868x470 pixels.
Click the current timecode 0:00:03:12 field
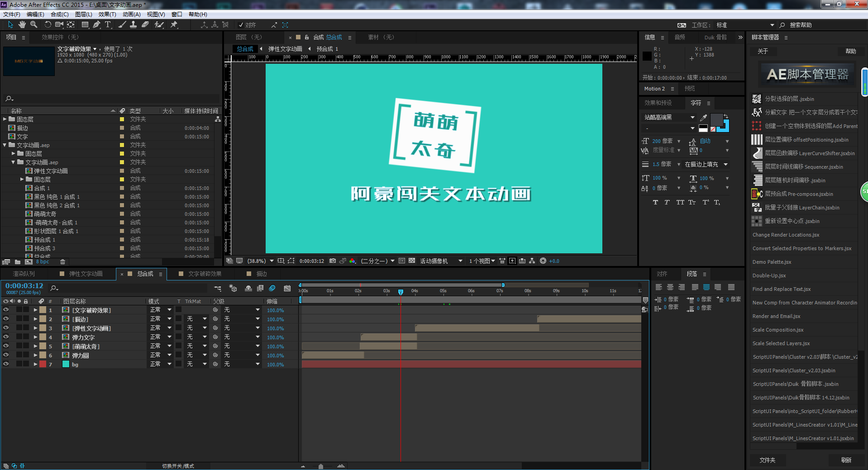point(24,286)
